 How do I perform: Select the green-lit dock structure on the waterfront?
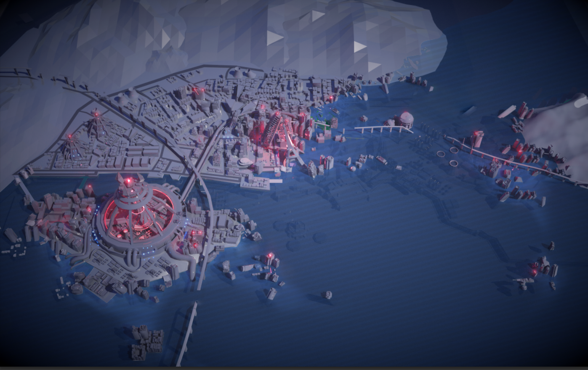(x=322, y=124)
